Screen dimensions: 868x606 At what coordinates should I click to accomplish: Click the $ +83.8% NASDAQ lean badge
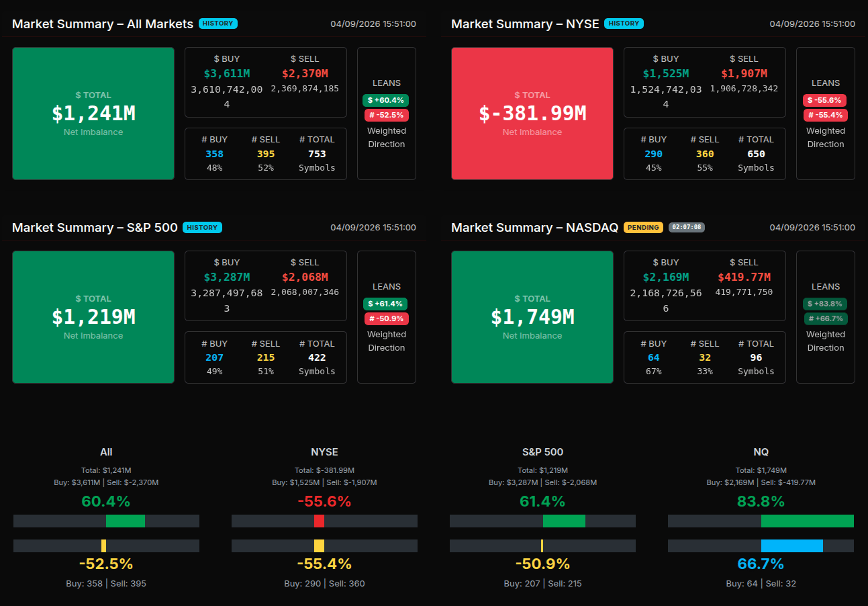[x=825, y=304]
